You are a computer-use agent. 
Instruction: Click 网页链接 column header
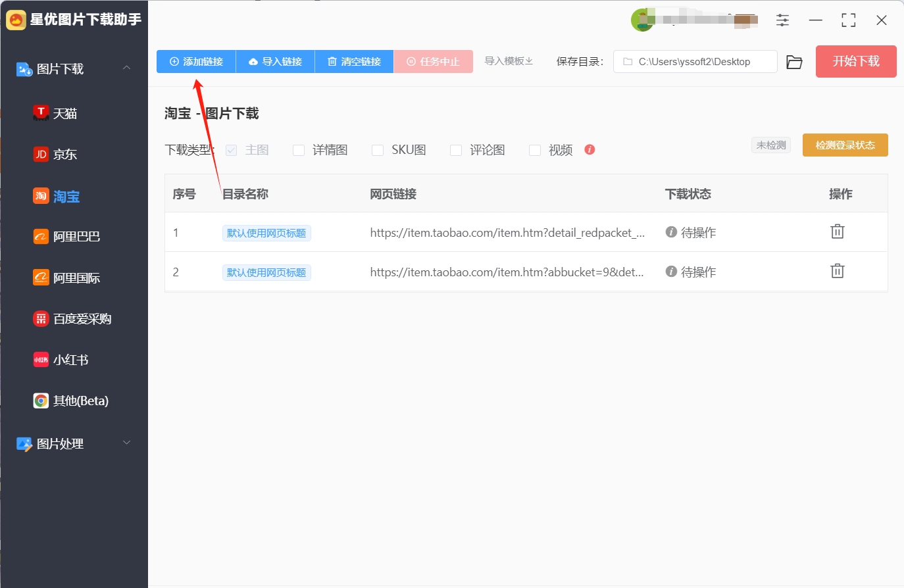(x=393, y=194)
